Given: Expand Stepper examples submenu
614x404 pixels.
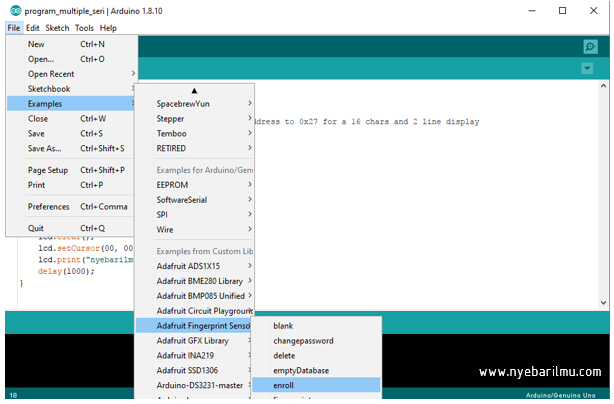Looking at the screenshot, I should pyautogui.click(x=195, y=119).
